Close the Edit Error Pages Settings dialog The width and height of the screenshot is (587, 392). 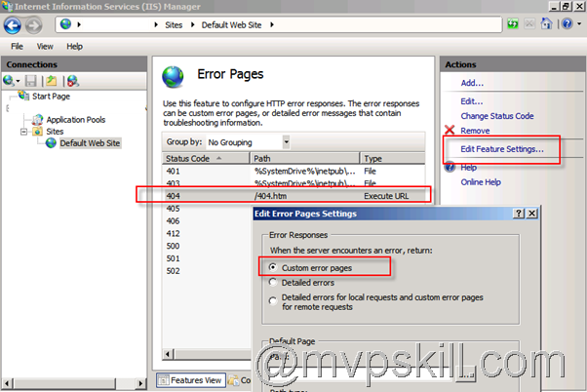531,214
